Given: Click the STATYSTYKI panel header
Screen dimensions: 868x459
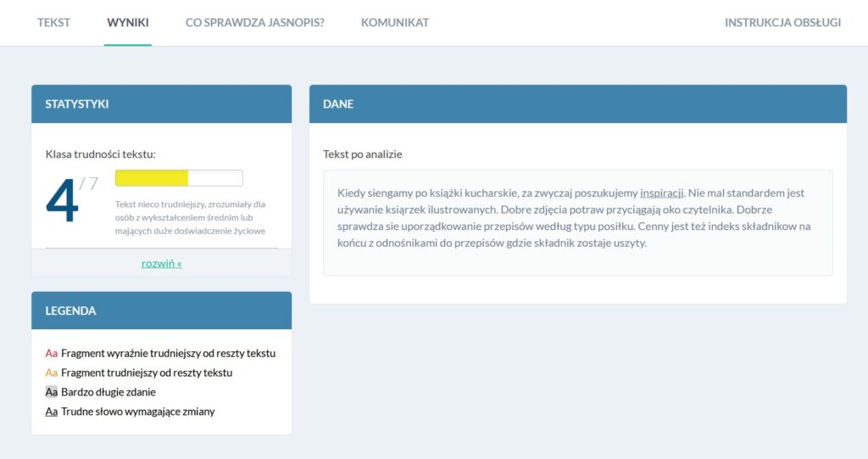Looking at the screenshot, I should coord(161,104).
